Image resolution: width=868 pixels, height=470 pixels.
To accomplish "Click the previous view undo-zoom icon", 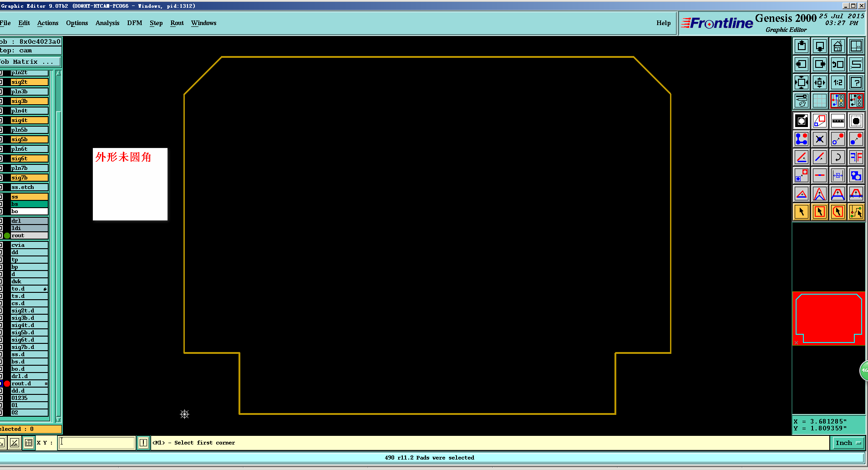I will pyautogui.click(x=838, y=64).
